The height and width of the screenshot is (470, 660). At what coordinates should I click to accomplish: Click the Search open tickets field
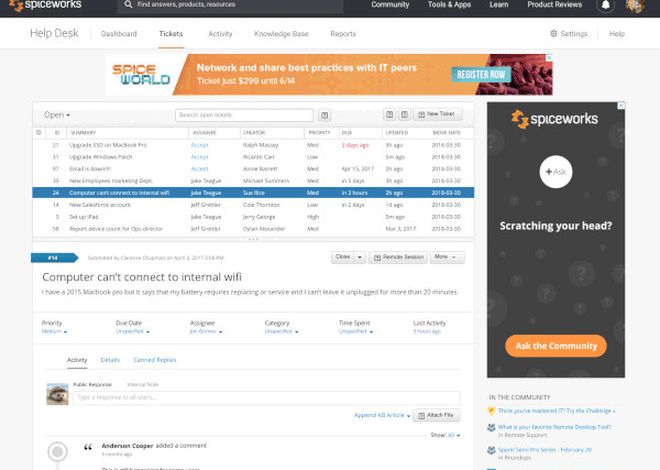[x=244, y=115]
